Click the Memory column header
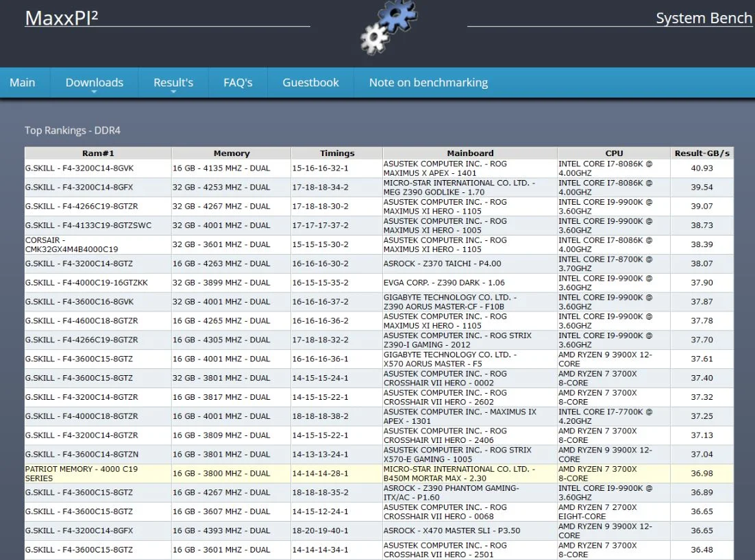Image resolution: width=755 pixels, height=560 pixels. 232,153
